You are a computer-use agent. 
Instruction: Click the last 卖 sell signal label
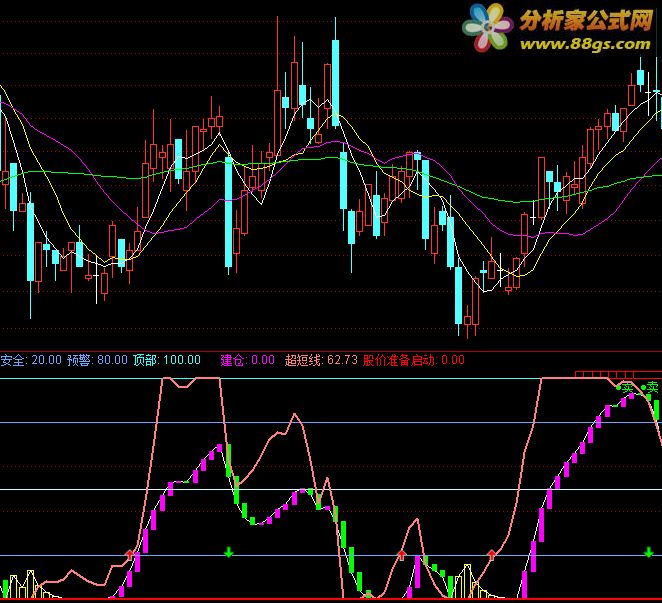click(653, 387)
